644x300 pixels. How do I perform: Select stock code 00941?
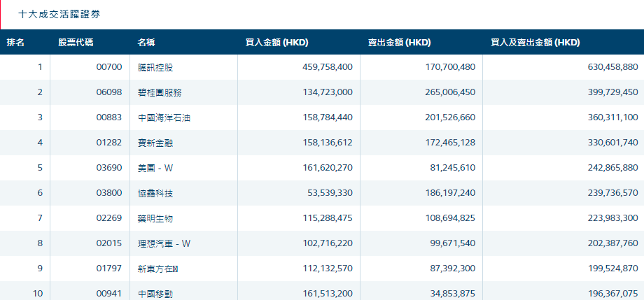(x=109, y=293)
